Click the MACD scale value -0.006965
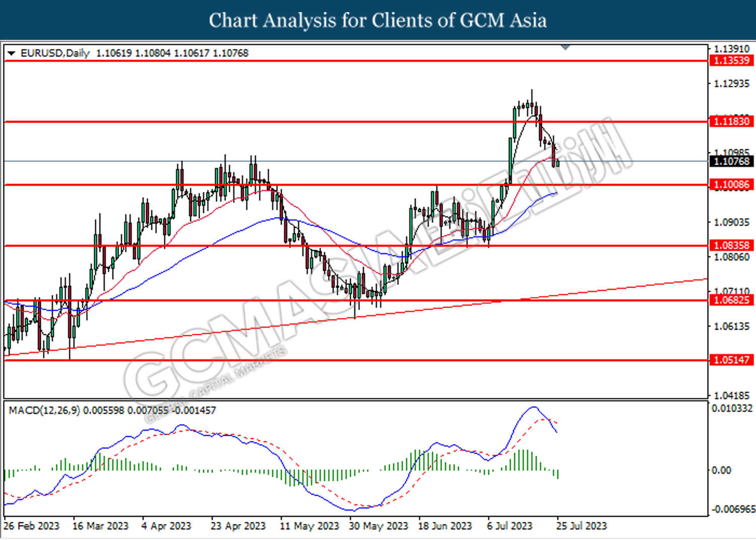 click(x=732, y=509)
